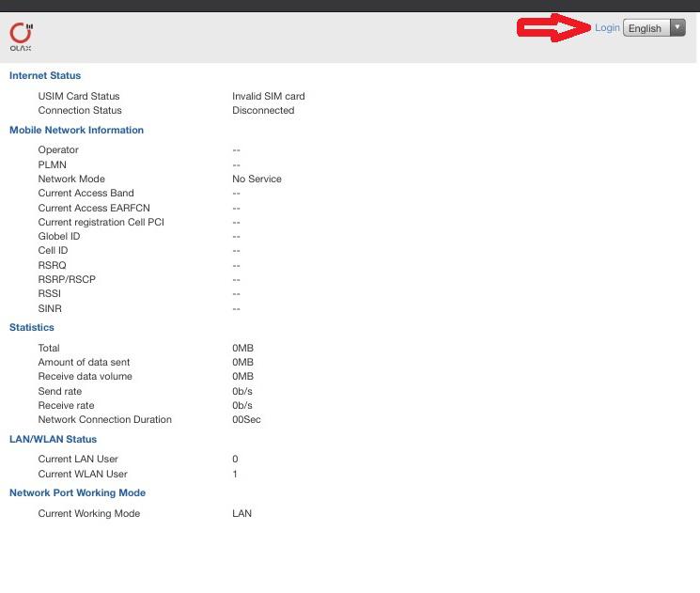Click the red arrow pointing to Login

click(x=553, y=27)
